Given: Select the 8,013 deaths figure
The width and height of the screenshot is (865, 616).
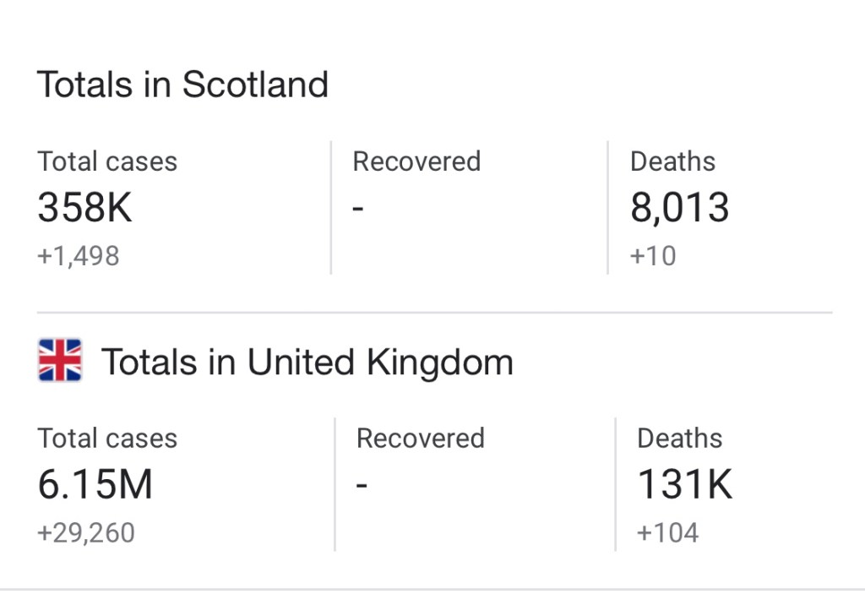Looking at the screenshot, I should [679, 208].
